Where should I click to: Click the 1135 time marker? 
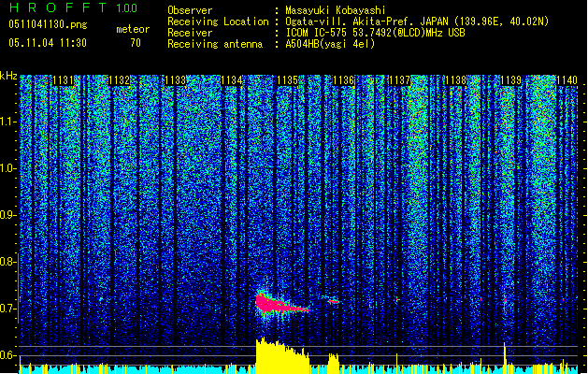coord(287,80)
